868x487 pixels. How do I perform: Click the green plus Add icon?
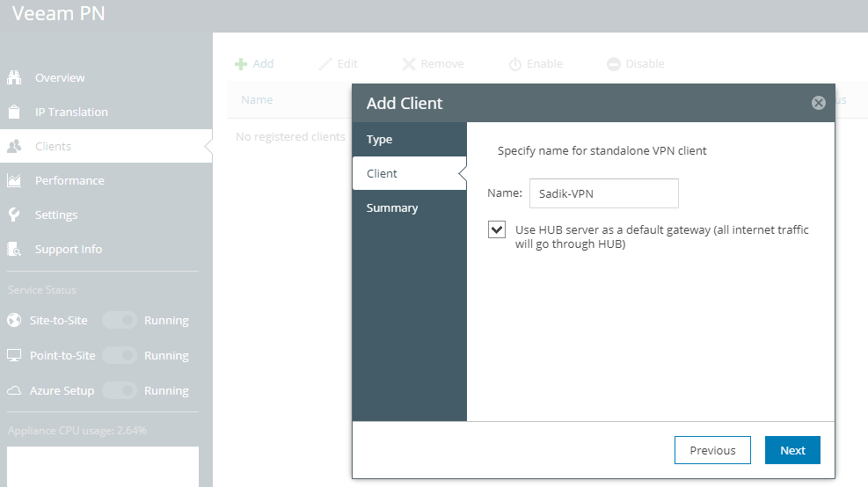tap(241, 64)
